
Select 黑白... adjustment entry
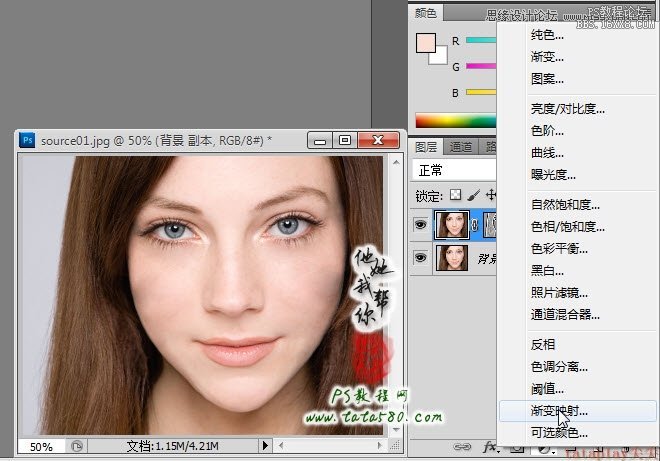[x=547, y=271]
